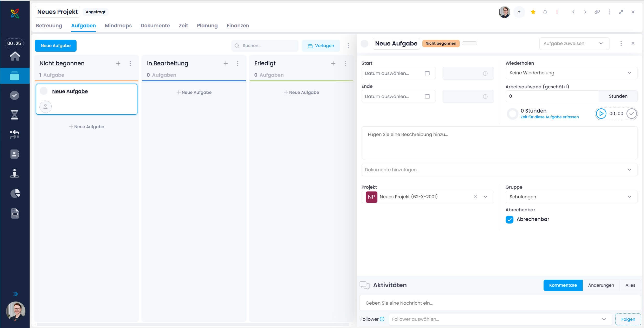Go to previous project with left arrow
Screen dimensions: 644x328
click(573, 12)
